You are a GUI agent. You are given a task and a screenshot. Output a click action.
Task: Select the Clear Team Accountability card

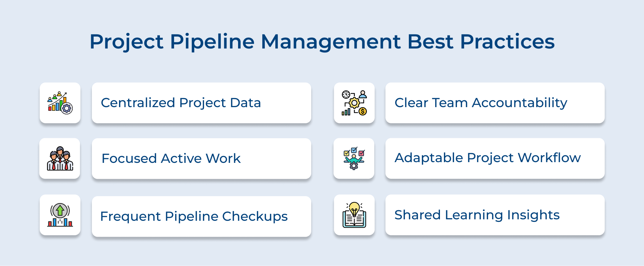[495, 103]
